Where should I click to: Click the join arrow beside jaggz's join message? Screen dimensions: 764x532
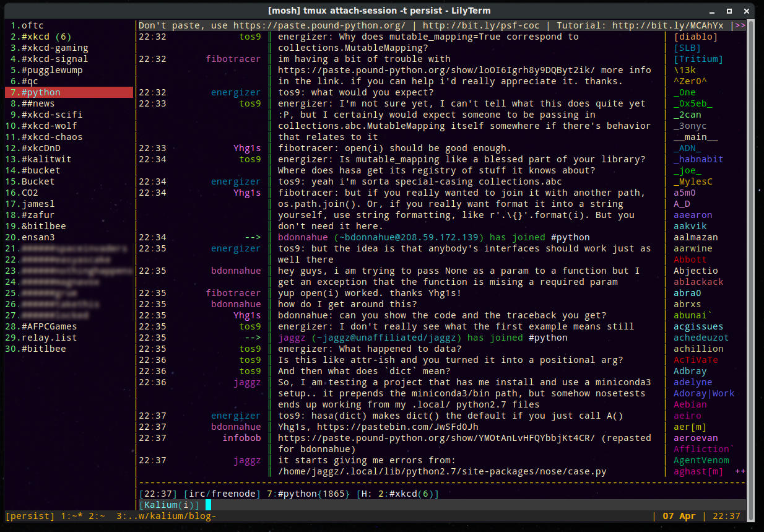pos(253,338)
